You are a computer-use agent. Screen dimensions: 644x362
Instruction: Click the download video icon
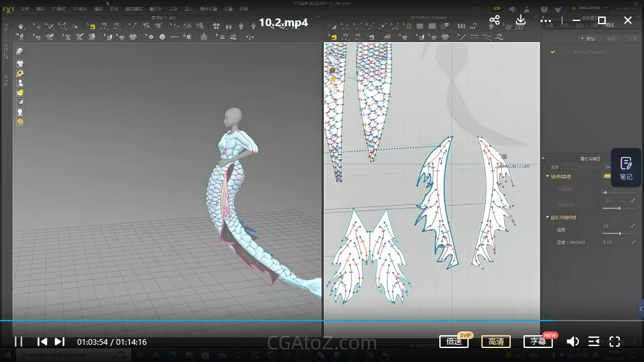(520, 20)
